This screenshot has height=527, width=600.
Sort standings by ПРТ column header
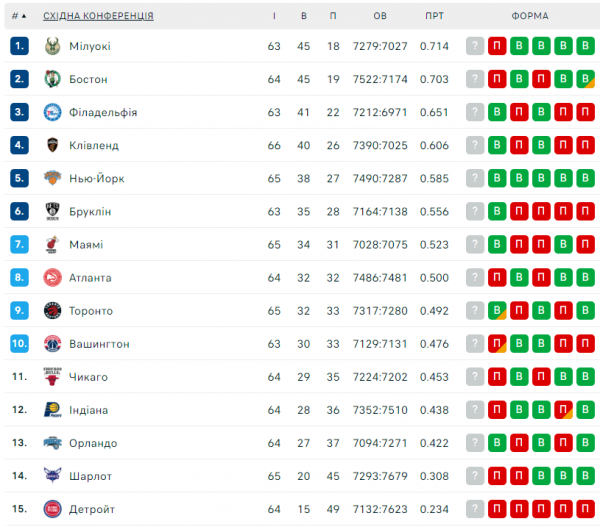434,16
